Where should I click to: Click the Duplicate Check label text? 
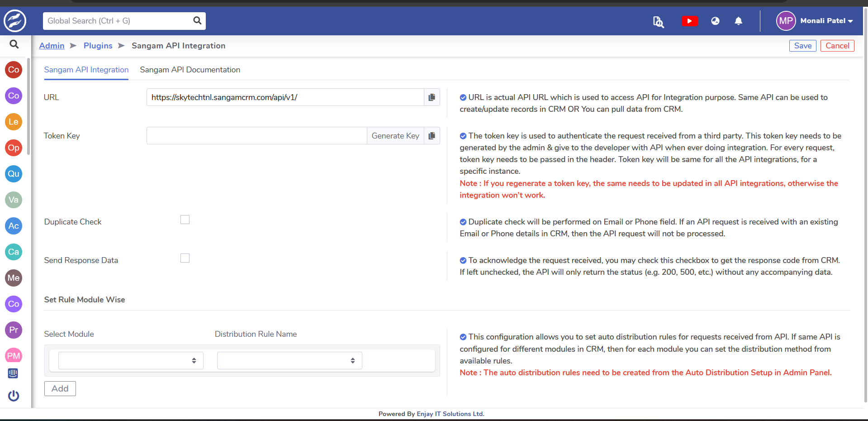[73, 222]
